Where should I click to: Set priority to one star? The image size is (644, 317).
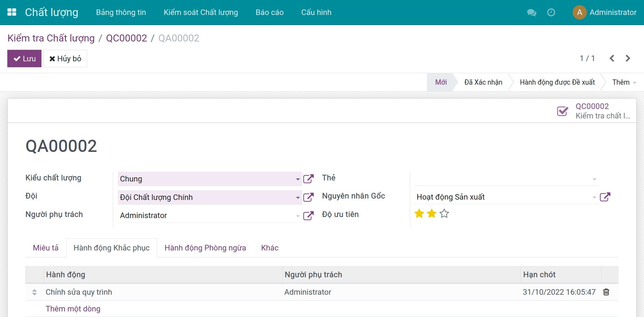419,214
